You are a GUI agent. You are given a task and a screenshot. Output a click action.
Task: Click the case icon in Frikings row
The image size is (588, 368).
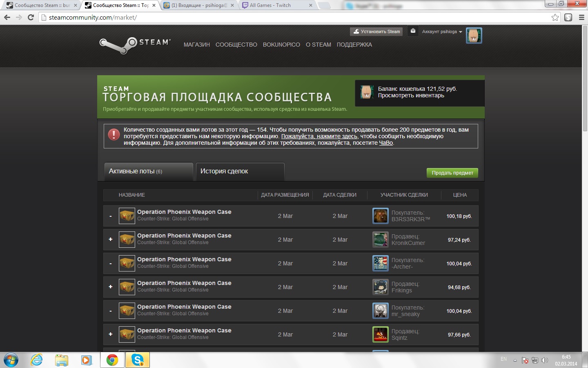pos(127,287)
